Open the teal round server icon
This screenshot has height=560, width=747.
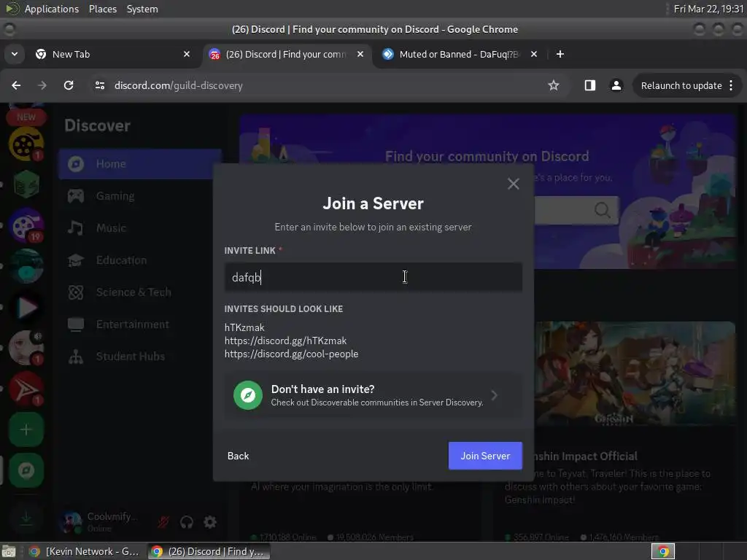click(26, 266)
